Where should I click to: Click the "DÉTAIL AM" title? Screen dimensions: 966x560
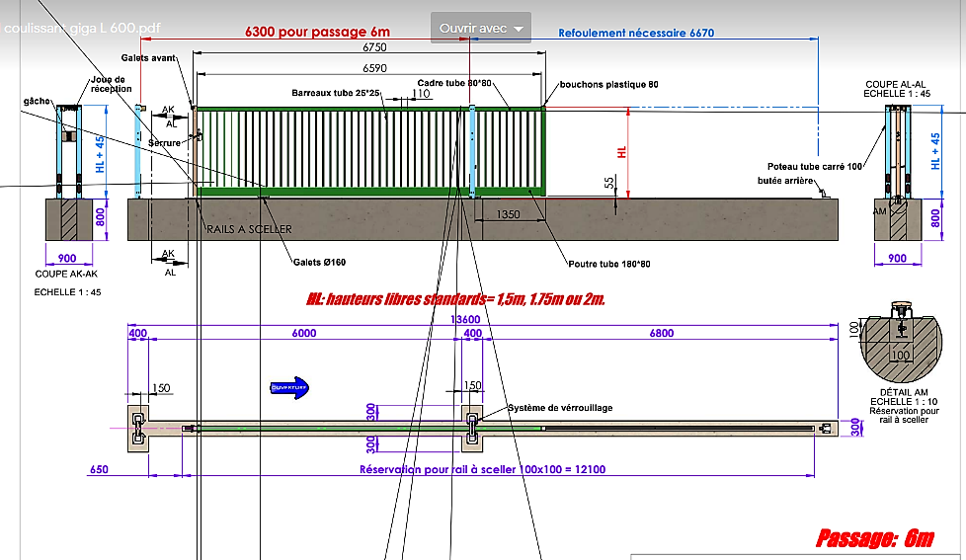tap(904, 392)
